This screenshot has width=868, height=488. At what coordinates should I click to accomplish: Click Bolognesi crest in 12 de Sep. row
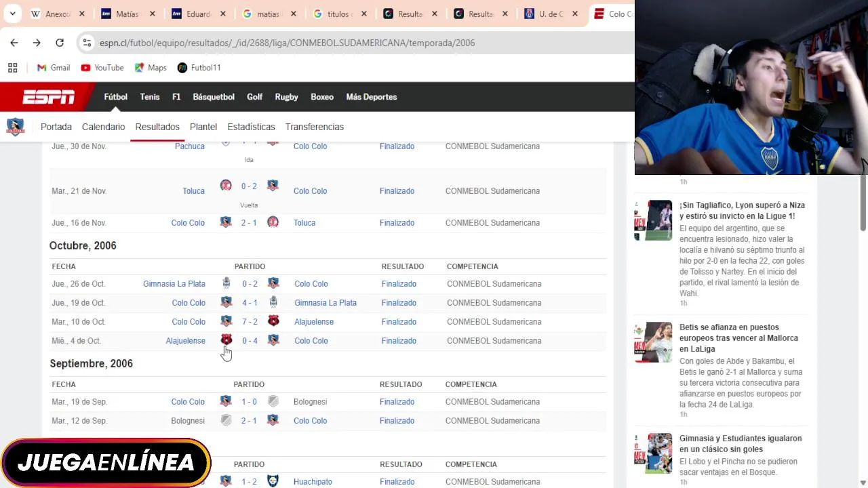point(226,420)
